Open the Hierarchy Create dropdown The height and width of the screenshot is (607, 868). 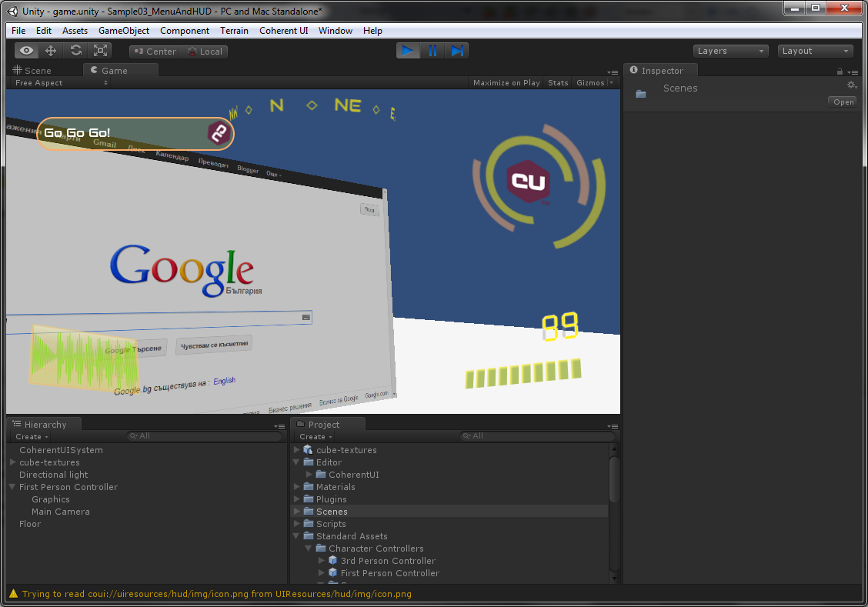pyautogui.click(x=32, y=436)
